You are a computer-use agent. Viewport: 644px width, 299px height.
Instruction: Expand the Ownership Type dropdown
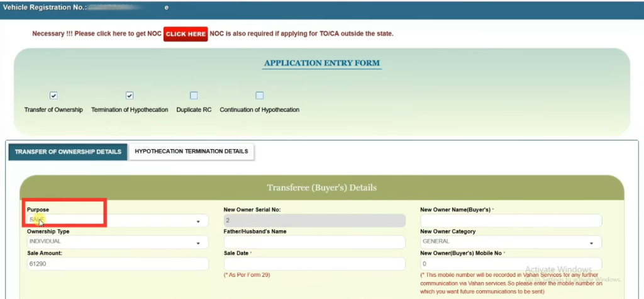(x=116, y=242)
